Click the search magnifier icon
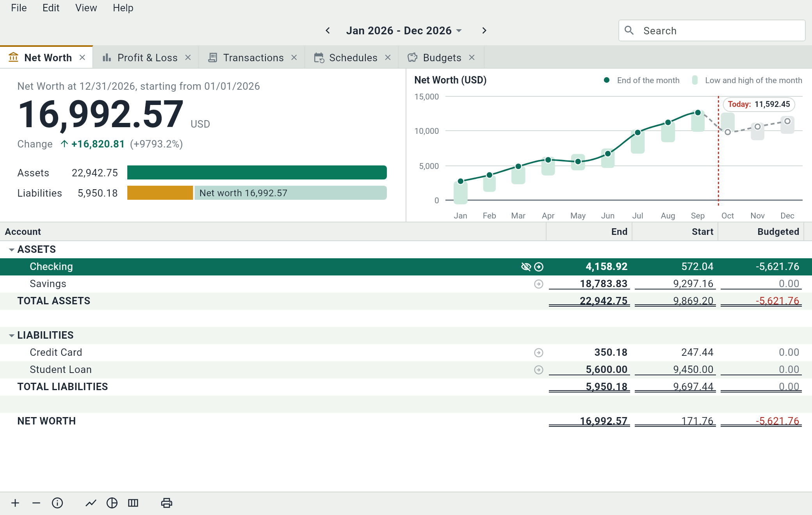812x515 pixels. tap(629, 30)
